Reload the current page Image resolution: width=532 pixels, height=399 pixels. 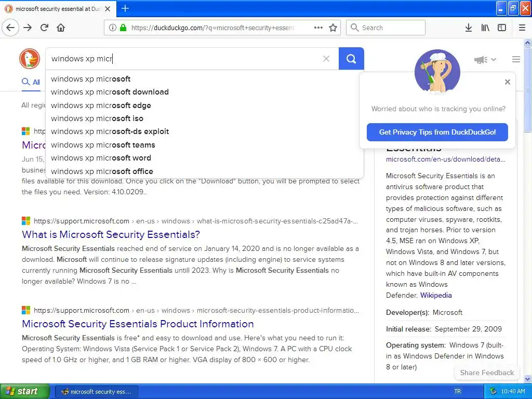click(x=45, y=28)
